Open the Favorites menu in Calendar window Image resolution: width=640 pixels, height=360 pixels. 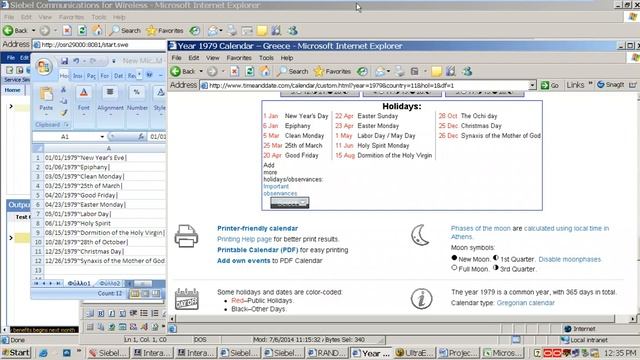tap(239, 58)
